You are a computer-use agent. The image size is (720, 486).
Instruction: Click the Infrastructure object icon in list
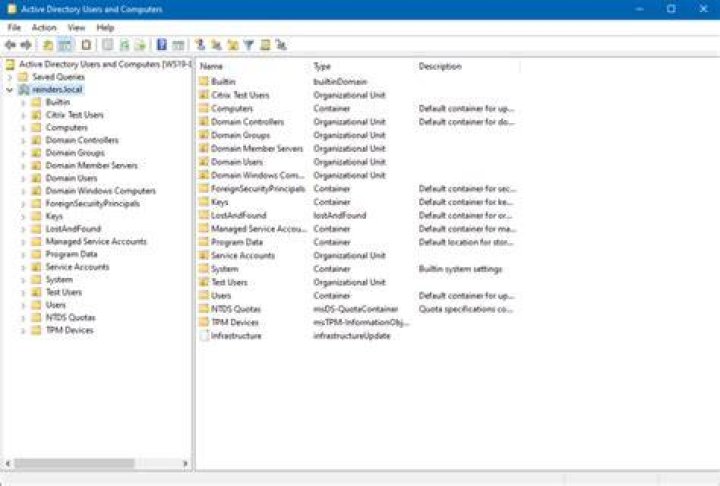click(204, 336)
